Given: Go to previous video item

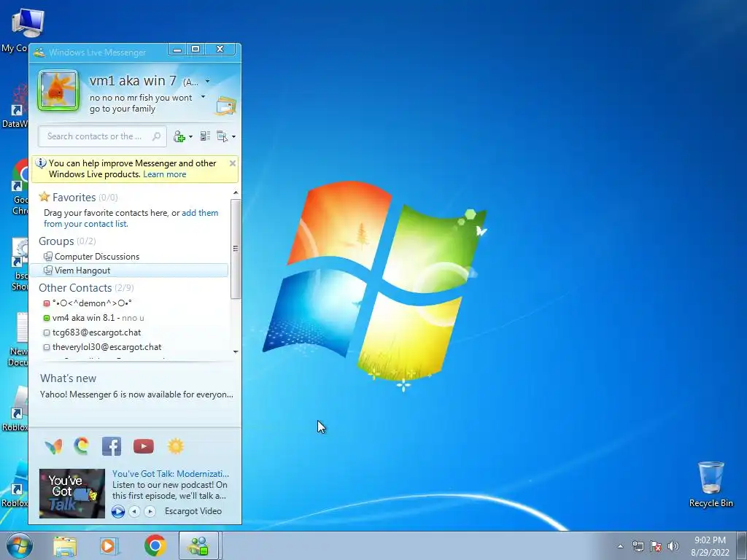Looking at the screenshot, I should tap(134, 511).
